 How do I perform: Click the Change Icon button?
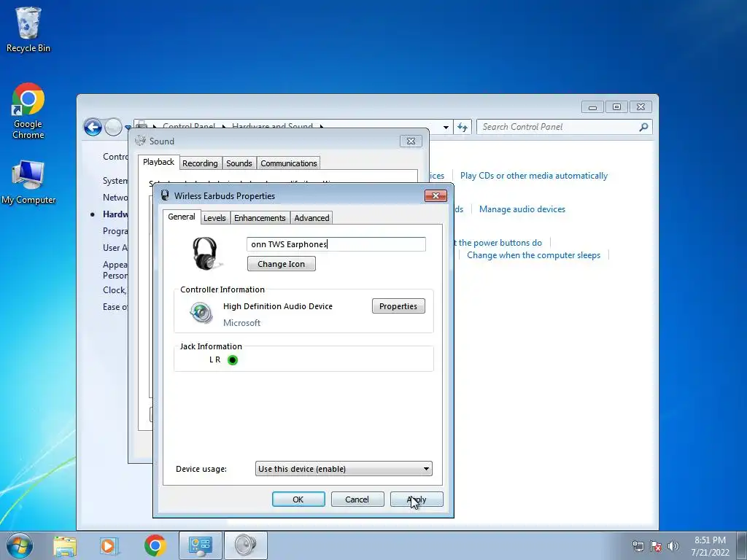(x=281, y=264)
